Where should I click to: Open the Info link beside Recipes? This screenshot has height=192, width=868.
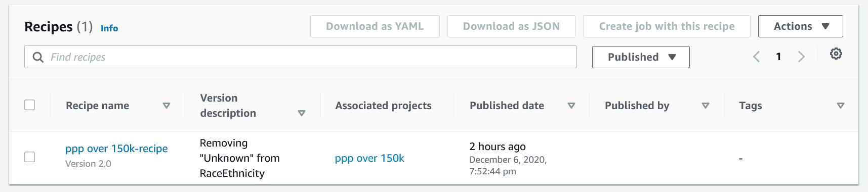pos(109,28)
